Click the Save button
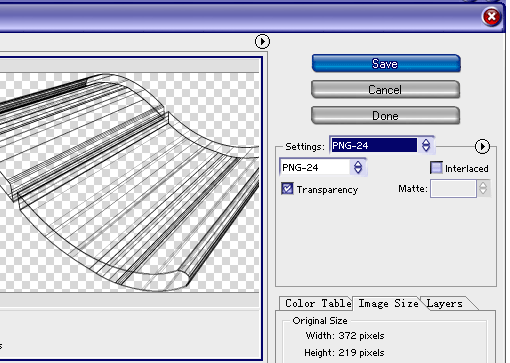 click(386, 63)
